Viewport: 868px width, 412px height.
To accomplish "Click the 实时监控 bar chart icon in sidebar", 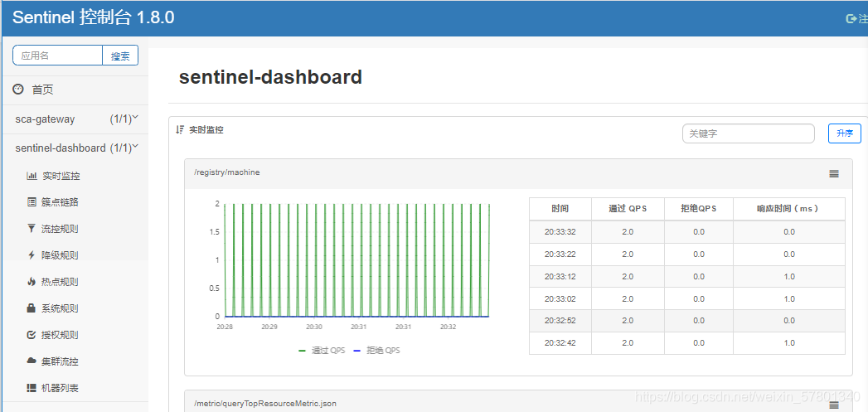I will pos(32,176).
